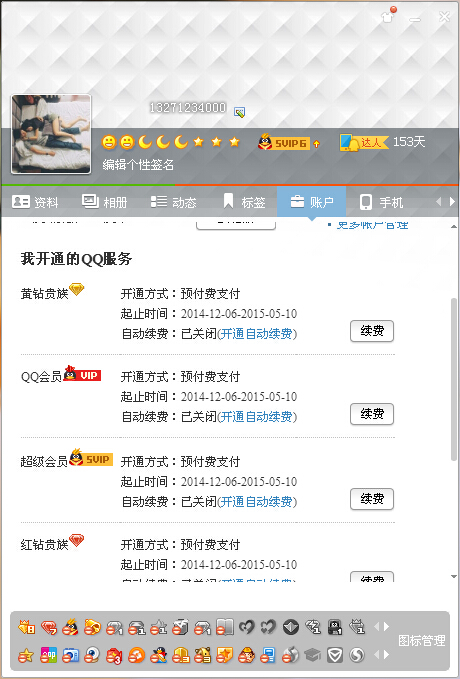Click the edit icon beside 13271234000
The width and height of the screenshot is (460, 679).
click(240, 112)
